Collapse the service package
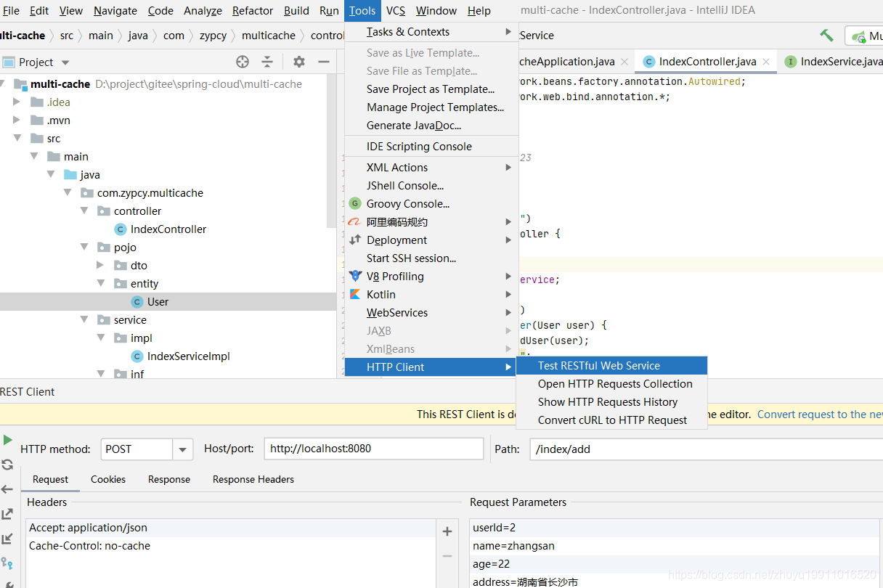Screen dimensions: 883x588 (85, 320)
